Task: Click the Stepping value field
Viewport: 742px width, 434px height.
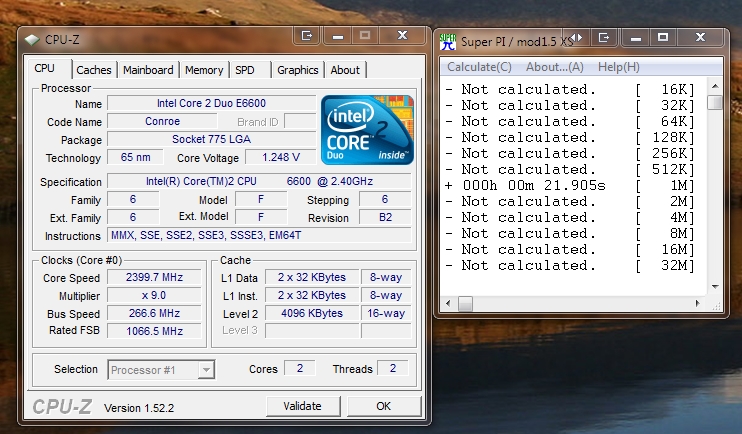Action: [385, 199]
